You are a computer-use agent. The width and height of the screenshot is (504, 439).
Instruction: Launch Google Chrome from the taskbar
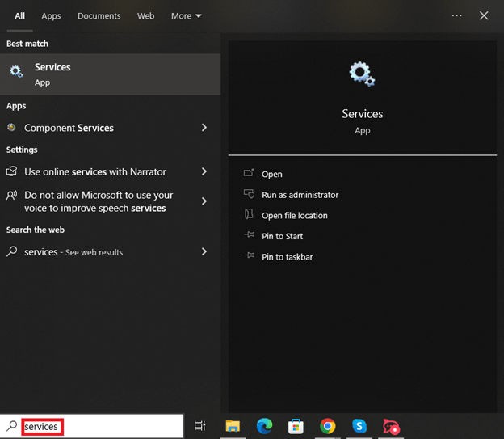(328, 426)
